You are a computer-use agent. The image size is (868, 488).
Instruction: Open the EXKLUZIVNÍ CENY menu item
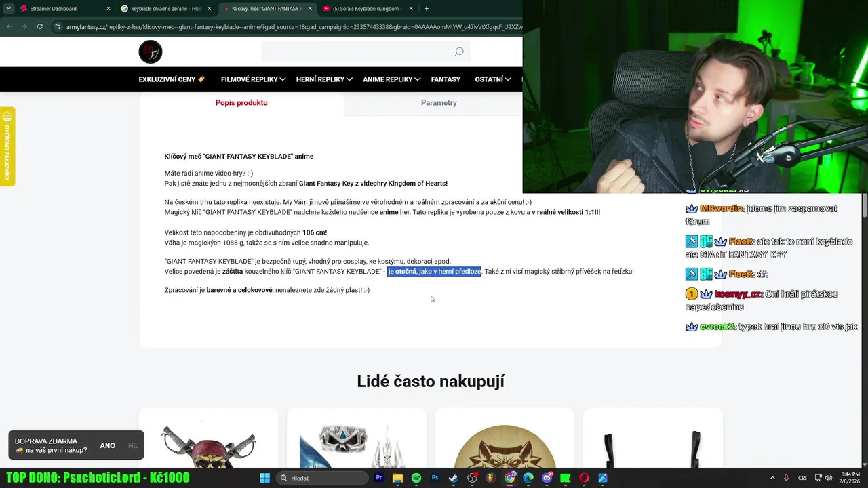(172, 79)
